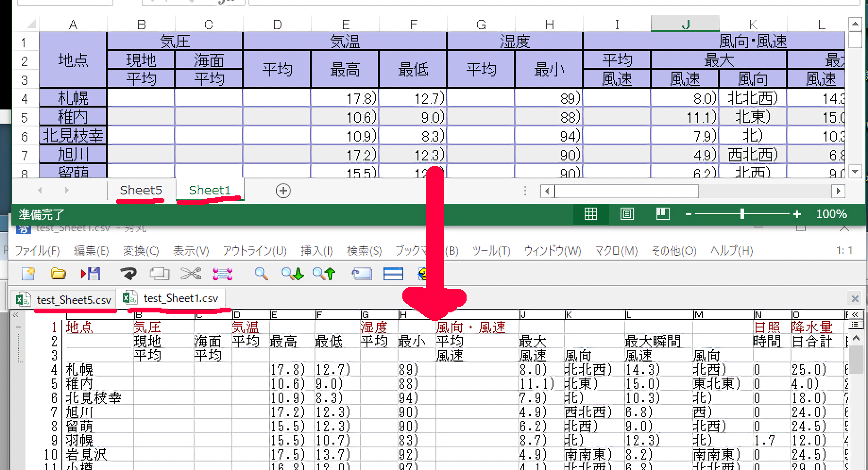Switch to Excel Normal view

(x=590, y=214)
